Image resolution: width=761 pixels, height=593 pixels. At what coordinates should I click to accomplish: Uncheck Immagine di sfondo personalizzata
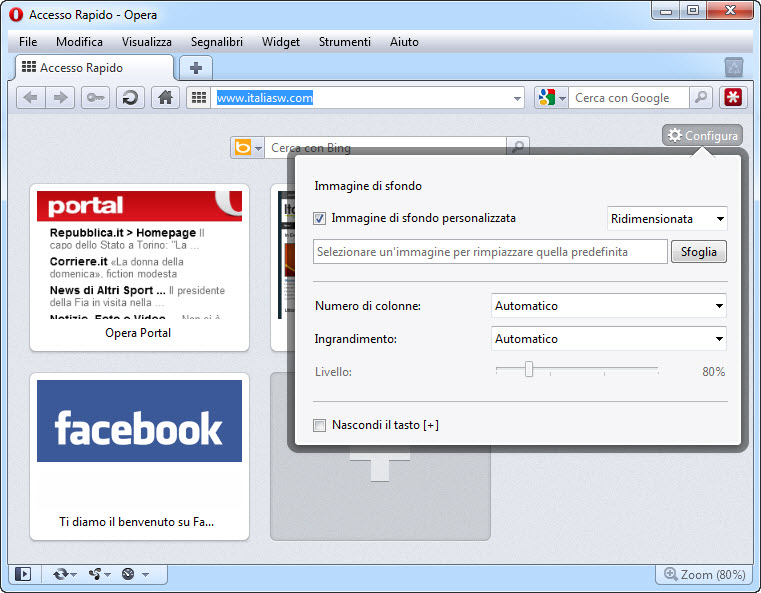(x=319, y=218)
